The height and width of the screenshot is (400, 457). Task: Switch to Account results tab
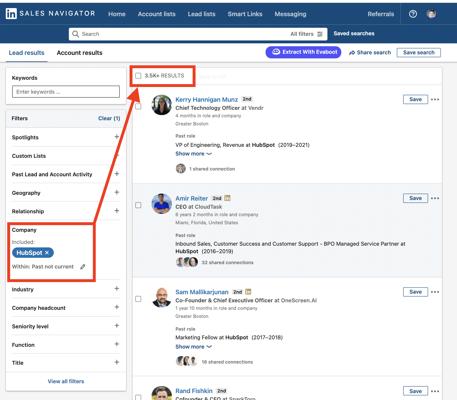(x=79, y=53)
